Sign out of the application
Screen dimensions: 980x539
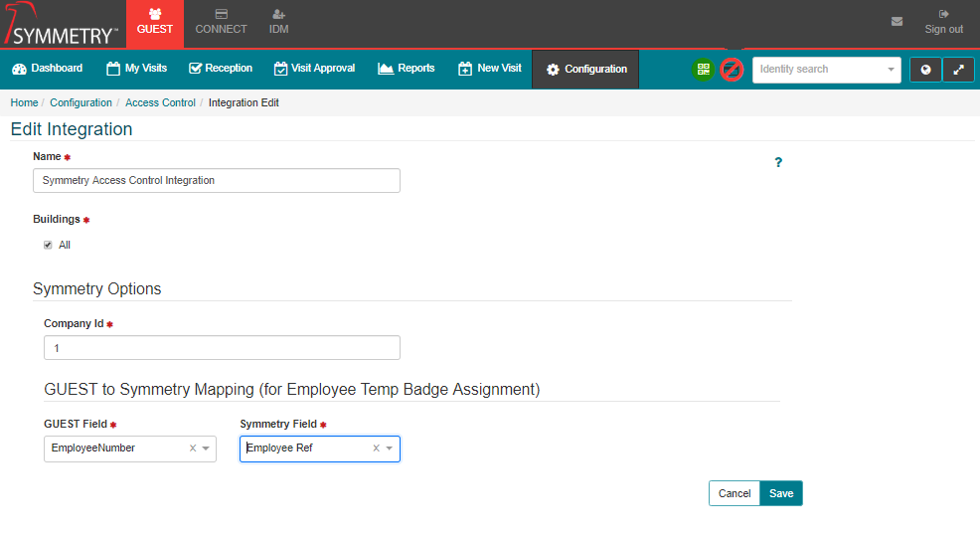(x=944, y=23)
